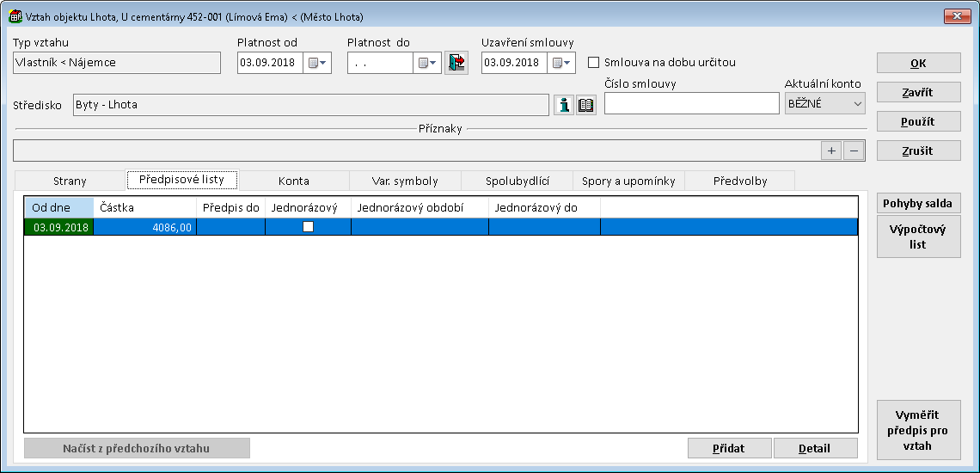This screenshot has width=980, height=473.
Task: Open the Uzavření smlouvy calendar picker
Action: (x=561, y=63)
